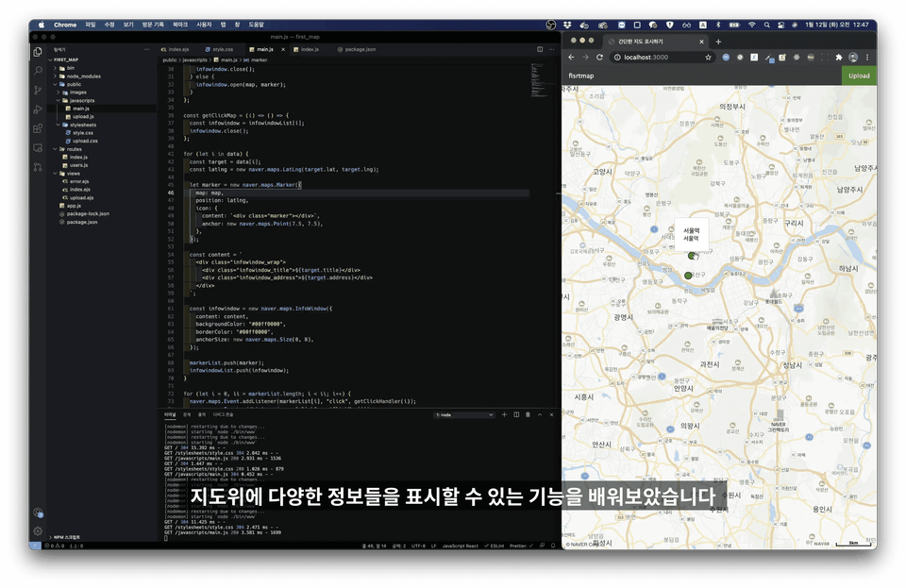Viewport: 906px width, 588px height.
Task: Open the Search view in VS Code activity bar
Action: click(x=38, y=71)
